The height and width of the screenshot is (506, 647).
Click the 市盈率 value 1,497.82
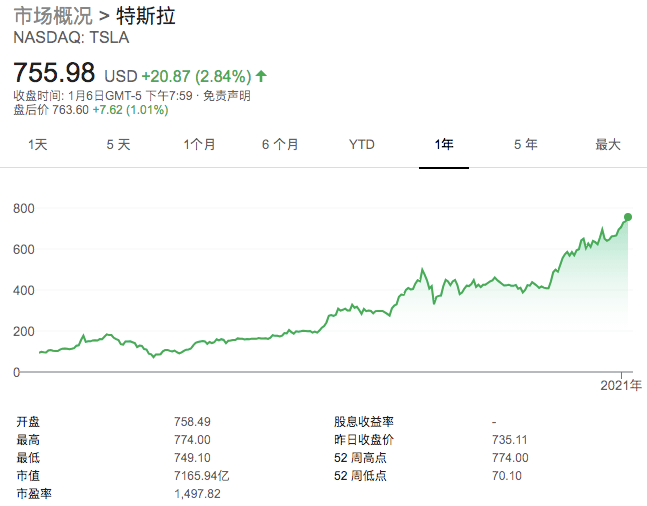pos(197,494)
